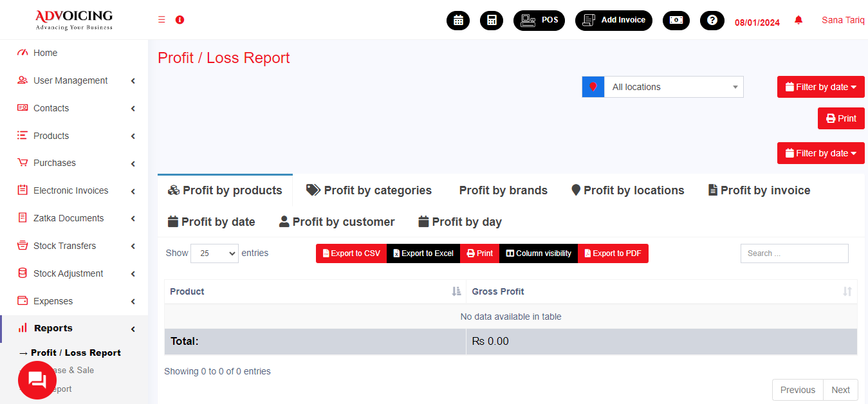Open the calendar icon in top bar
The height and width of the screenshot is (404, 868).
point(458,21)
